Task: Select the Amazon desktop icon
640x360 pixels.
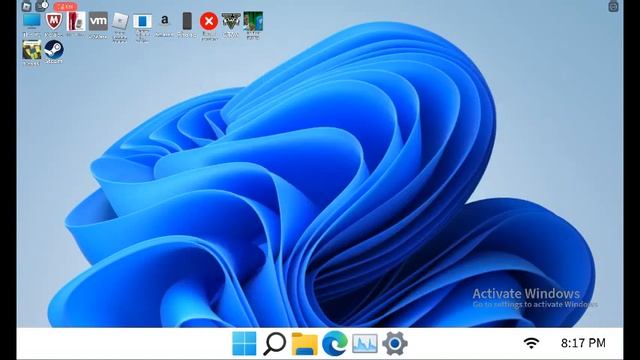Action: (x=164, y=20)
